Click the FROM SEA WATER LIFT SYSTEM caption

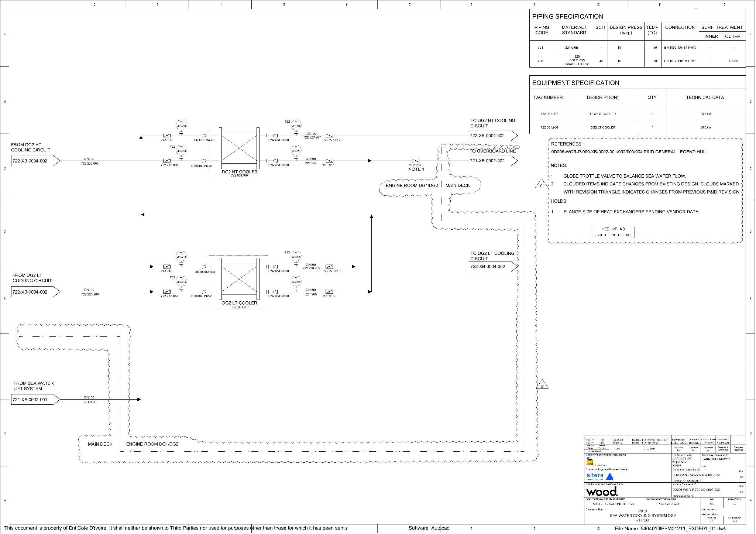point(34,386)
